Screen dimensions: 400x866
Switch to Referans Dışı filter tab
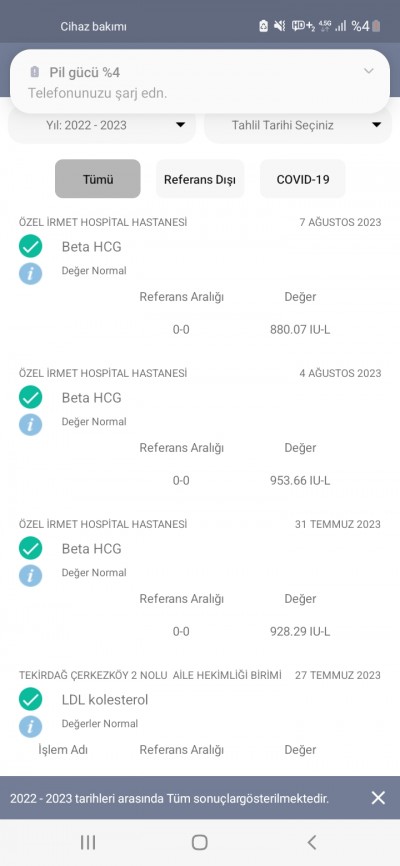(200, 179)
